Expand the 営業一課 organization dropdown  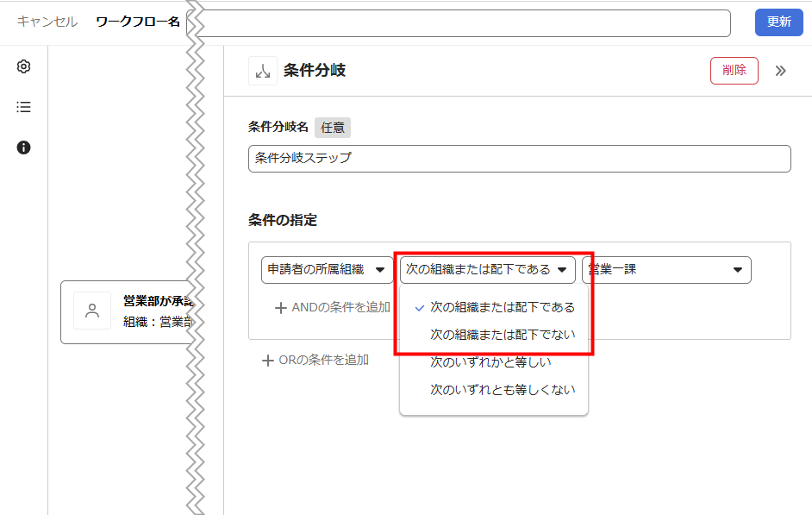[666, 270]
